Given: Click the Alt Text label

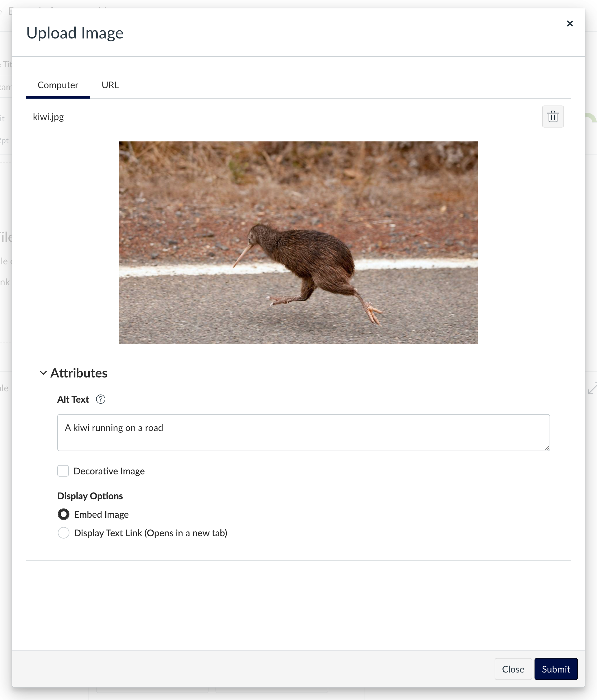Looking at the screenshot, I should [x=73, y=399].
